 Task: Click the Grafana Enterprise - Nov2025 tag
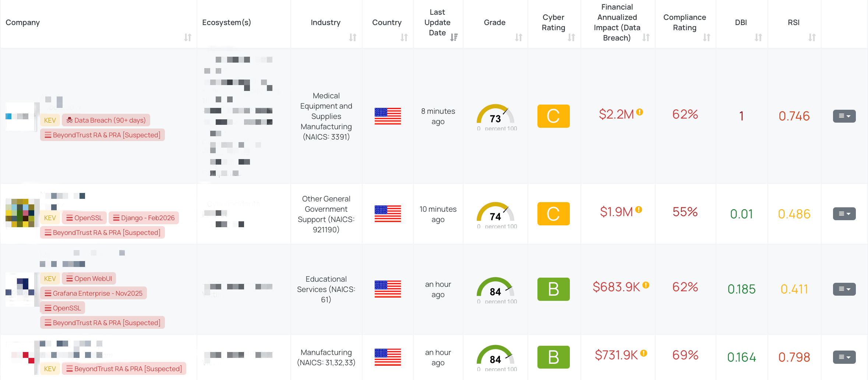pos(93,293)
